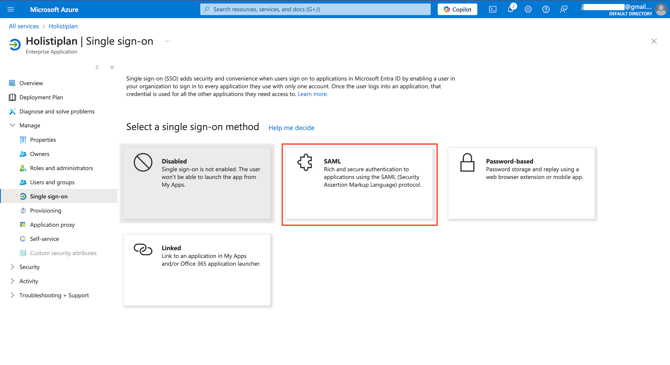Click the Application proxy icon
This screenshot has height=365, width=670.
pyautogui.click(x=23, y=224)
